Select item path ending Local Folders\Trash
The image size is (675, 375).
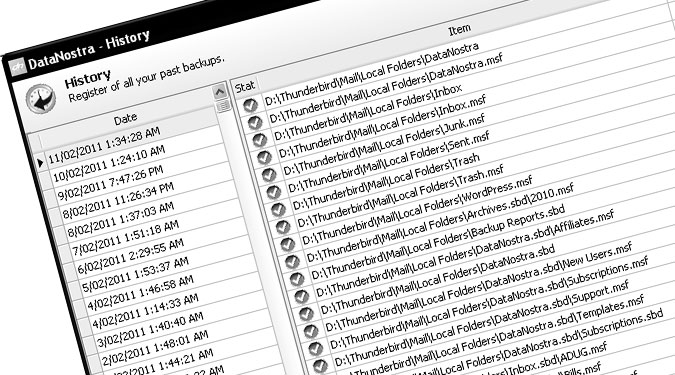tap(386, 182)
